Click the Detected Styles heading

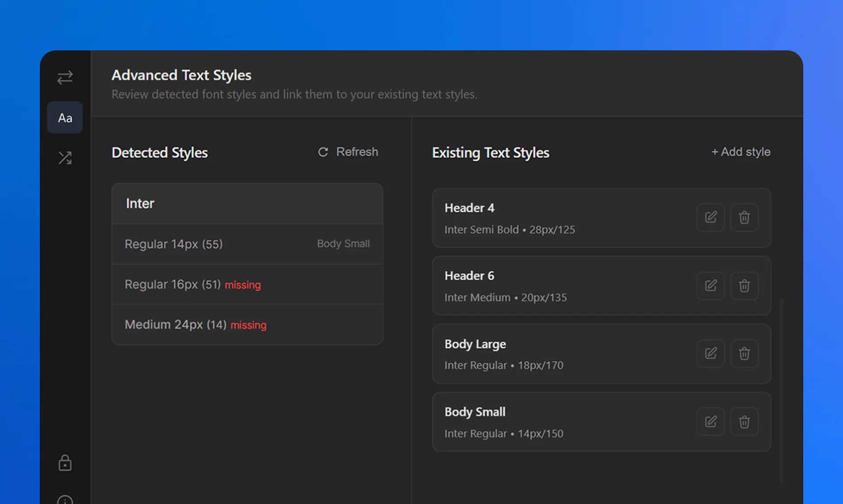(x=160, y=153)
